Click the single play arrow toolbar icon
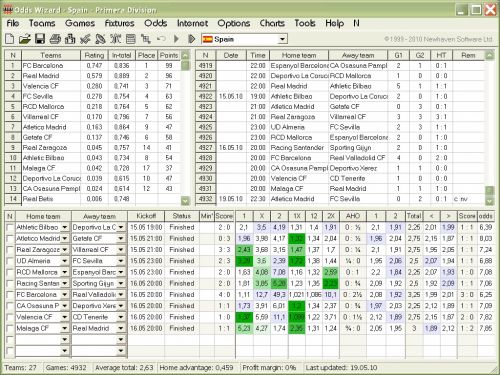The height and width of the screenshot is (375, 500). pos(176,39)
